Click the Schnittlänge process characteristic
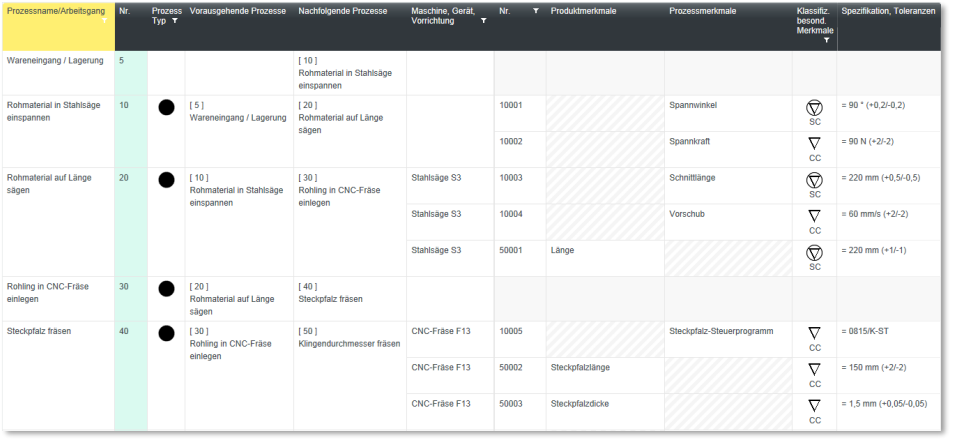 [692, 178]
